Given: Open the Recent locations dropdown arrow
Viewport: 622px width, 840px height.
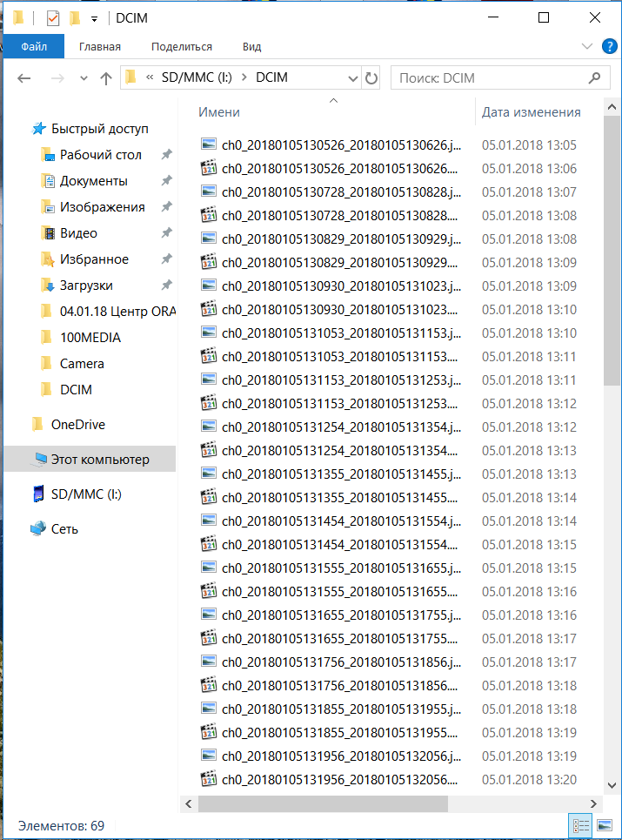Looking at the screenshot, I should tap(84, 78).
